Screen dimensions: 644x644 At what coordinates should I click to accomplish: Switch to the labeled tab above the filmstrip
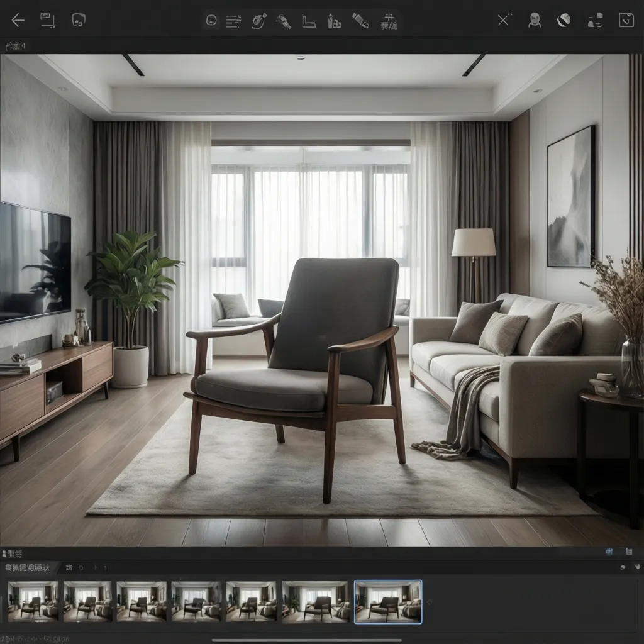pos(28,567)
